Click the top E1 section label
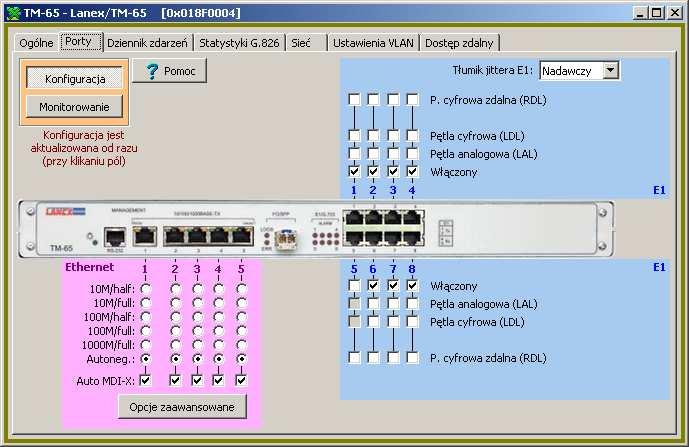This screenshot has width=689, height=447. point(659,190)
